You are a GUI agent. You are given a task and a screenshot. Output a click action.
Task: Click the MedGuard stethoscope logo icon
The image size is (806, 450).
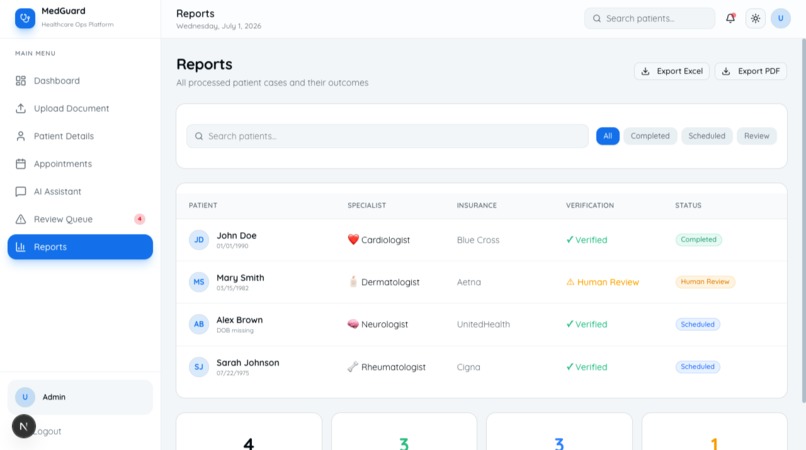pos(25,19)
